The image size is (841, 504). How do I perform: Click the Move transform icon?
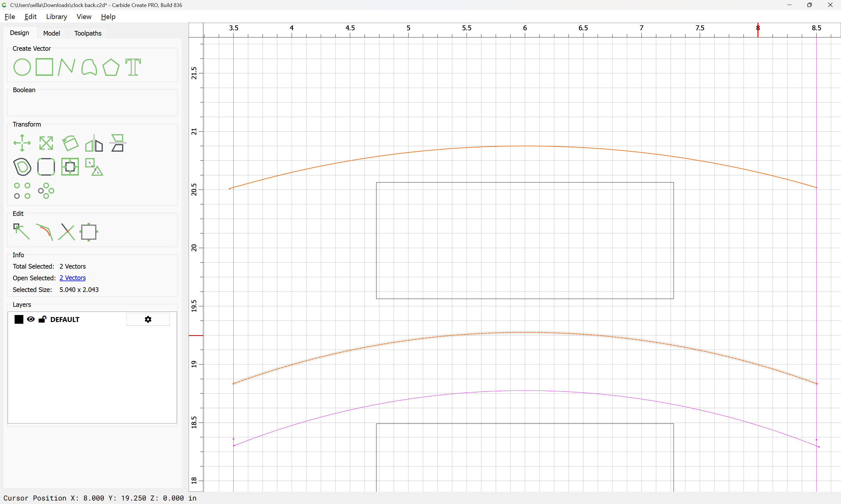pos(22,143)
